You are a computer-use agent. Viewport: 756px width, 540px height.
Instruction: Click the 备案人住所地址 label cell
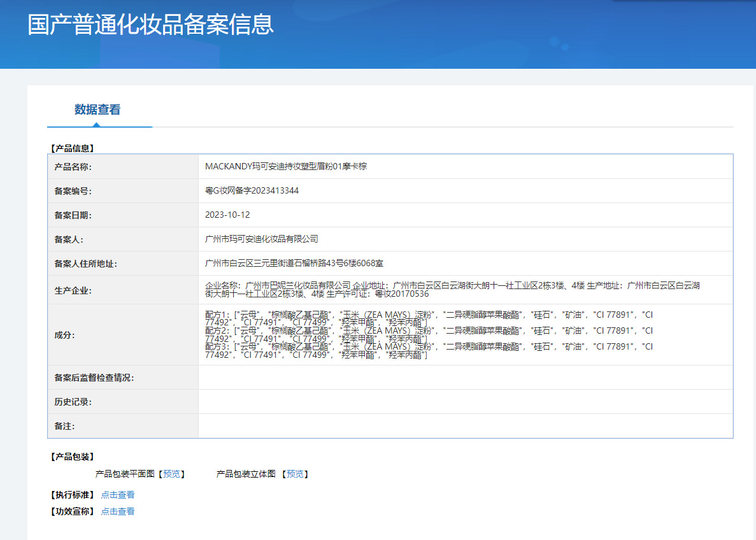point(123,263)
